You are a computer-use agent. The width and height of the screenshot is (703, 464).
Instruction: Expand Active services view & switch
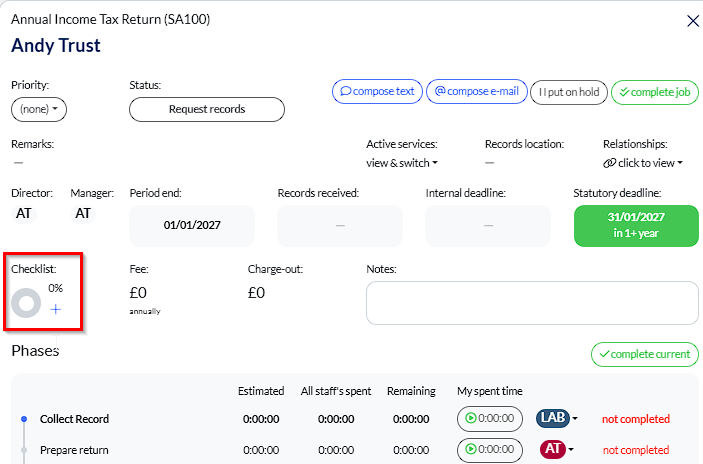[x=402, y=163]
